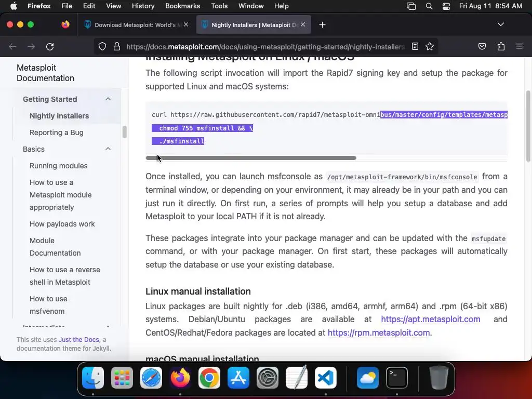Launch Visual Studio Code from the dock
The width and height of the screenshot is (532, 399).
tap(326, 378)
